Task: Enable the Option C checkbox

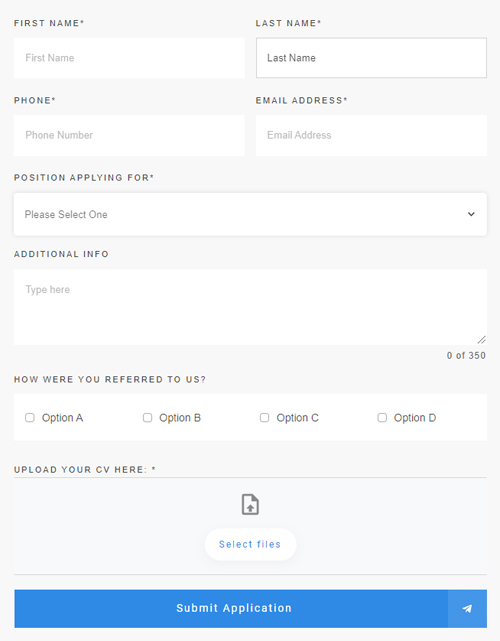Action: (x=265, y=417)
